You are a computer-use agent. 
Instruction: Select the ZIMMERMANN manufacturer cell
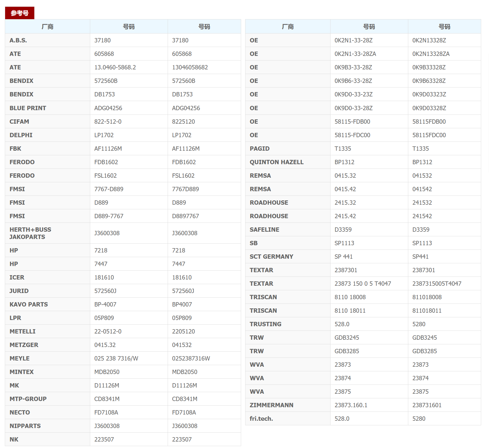(288, 405)
